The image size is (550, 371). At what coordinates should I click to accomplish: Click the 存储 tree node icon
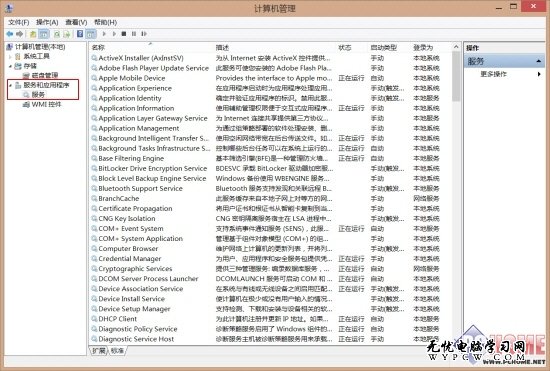coord(18,66)
